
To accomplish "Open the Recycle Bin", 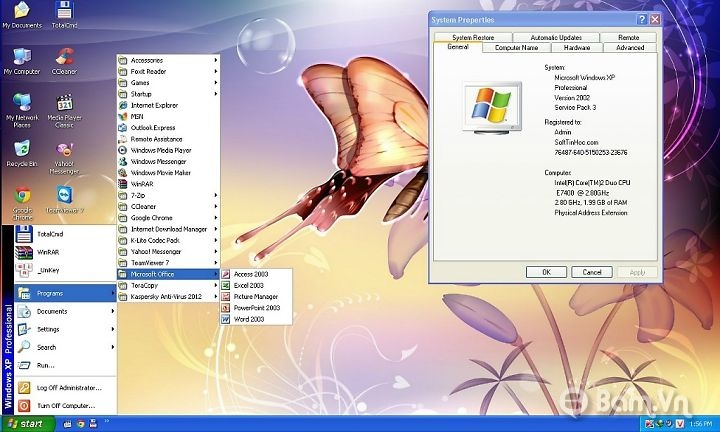I will click(x=22, y=154).
